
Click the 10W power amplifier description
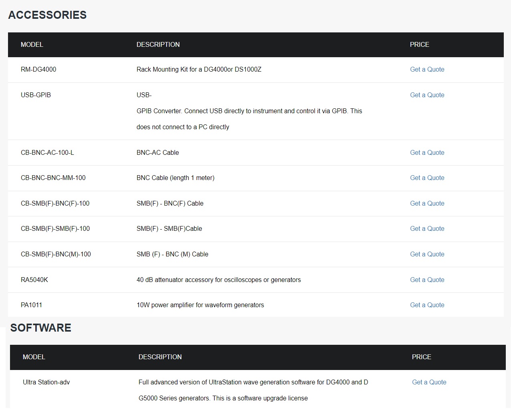[x=200, y=305]
